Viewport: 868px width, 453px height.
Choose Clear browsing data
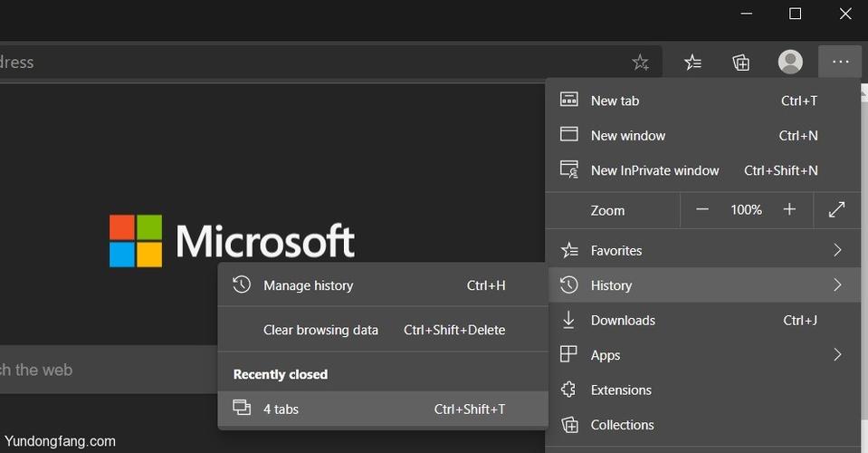click(x=383, y=330)
